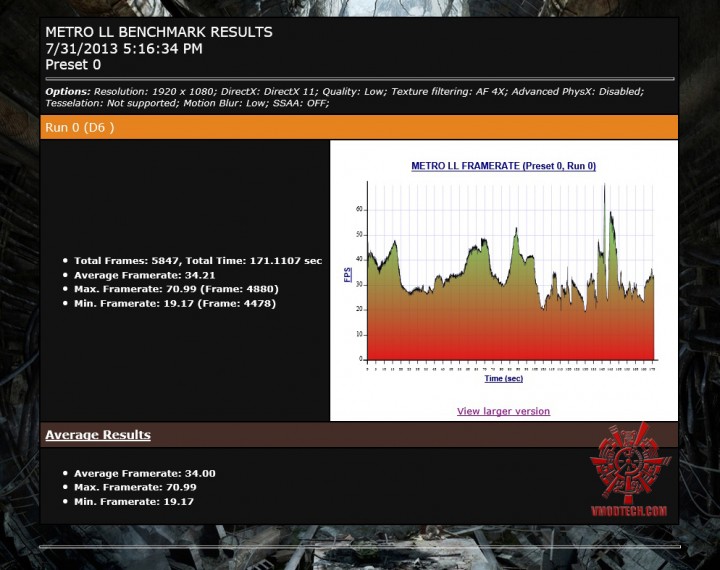The height and width of the screenshot is (570, 720).
Task: Click the METRO LL BENCHMARK RESULTS title
Action: [x=159, y=32]
